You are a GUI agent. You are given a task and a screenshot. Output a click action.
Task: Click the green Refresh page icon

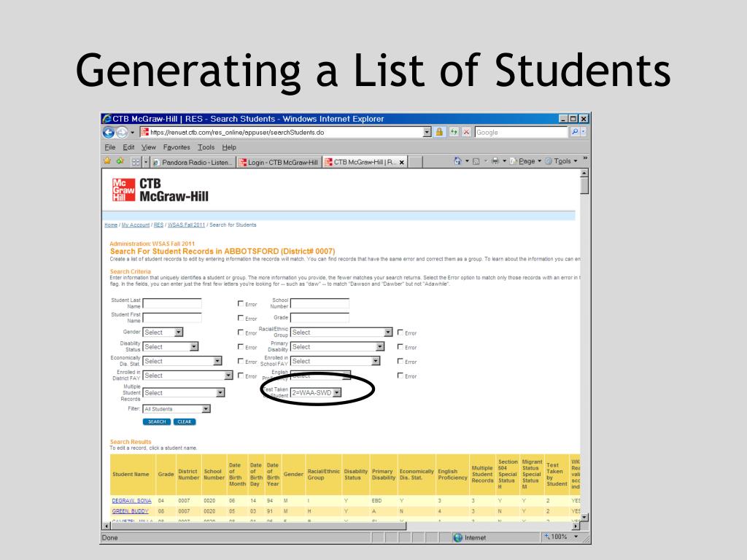click(x=454, y=132)
